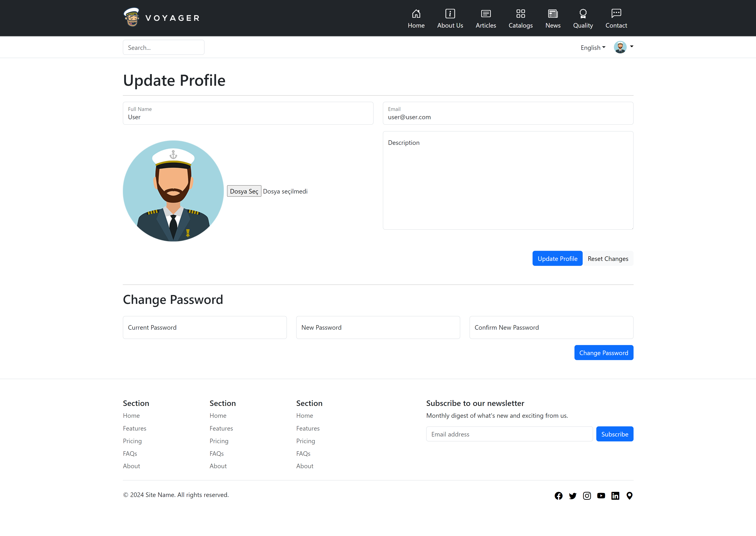Open Pricing link in second footer Section
The height and width of the screenshot is (536, 756).
219,441
